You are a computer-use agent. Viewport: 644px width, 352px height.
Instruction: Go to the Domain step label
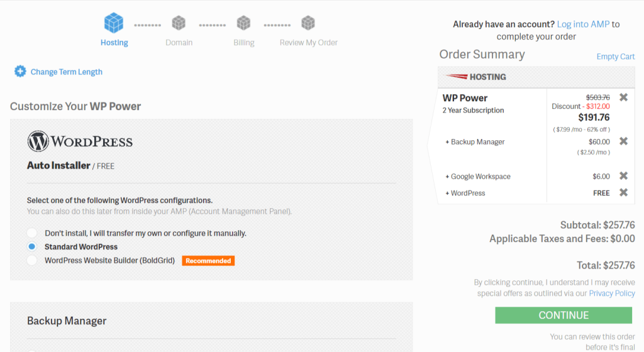click(x=179, y=43)
